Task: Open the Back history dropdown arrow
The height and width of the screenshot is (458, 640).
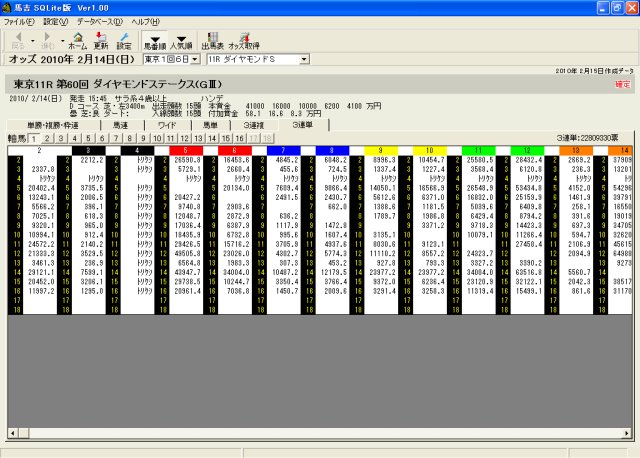Action: pos(33,41)
